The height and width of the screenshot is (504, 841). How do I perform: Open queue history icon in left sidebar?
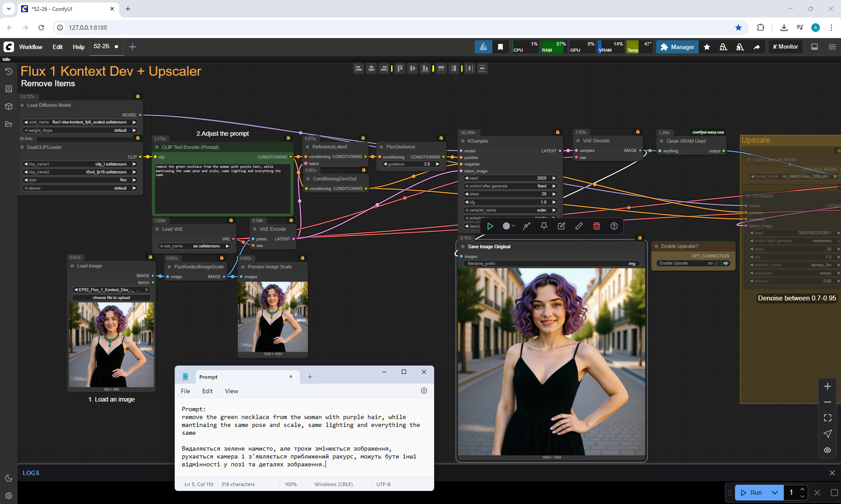tap(8, 71)
